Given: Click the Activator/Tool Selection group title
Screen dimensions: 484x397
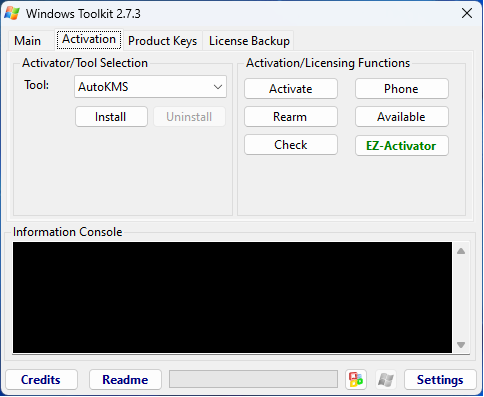Looking at the screenshot, I should (85, 63).
